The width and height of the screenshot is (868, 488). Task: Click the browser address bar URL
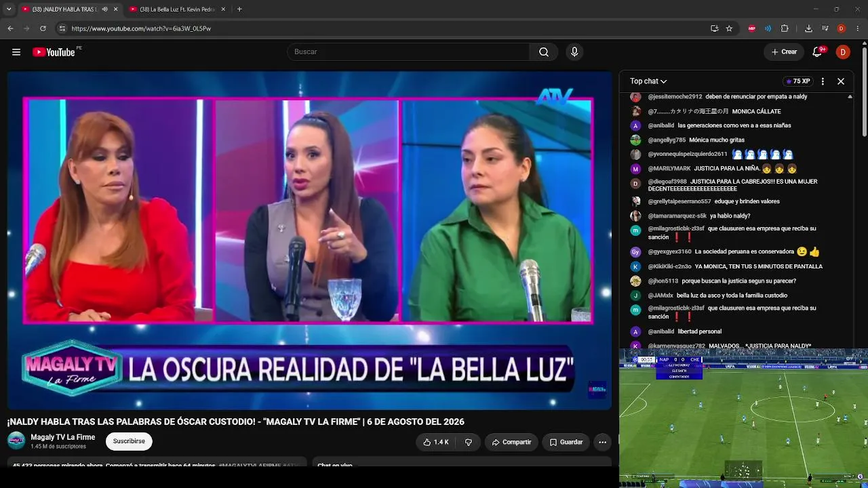click(141, 28)
